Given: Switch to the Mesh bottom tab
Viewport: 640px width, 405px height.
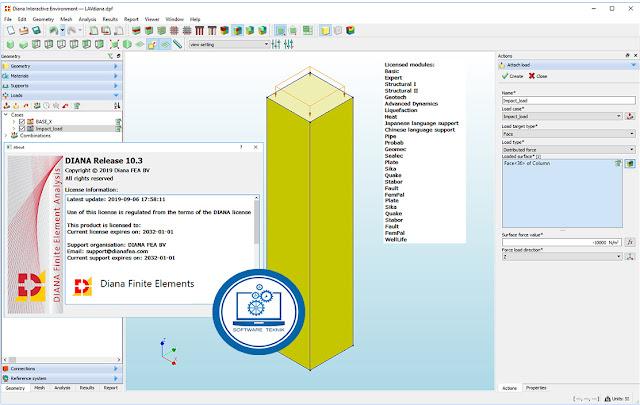Looking at the screenshot, I should [x=40, y=388].
